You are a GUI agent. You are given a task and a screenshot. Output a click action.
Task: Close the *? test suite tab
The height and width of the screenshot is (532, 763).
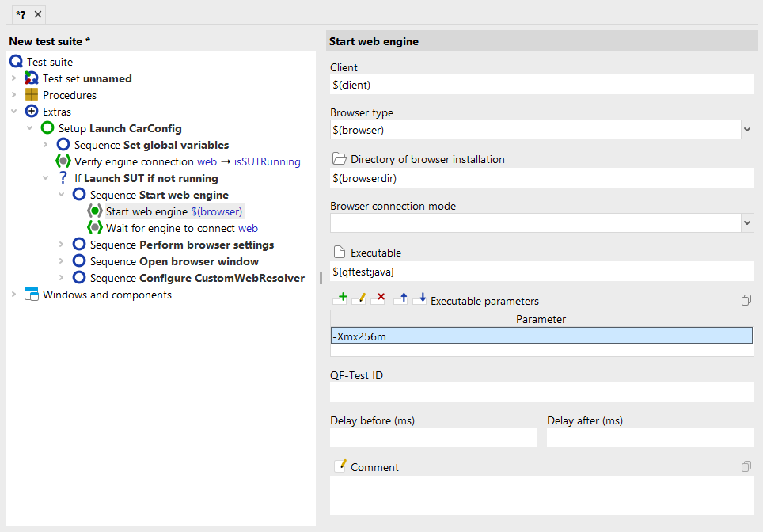(37, 14)
